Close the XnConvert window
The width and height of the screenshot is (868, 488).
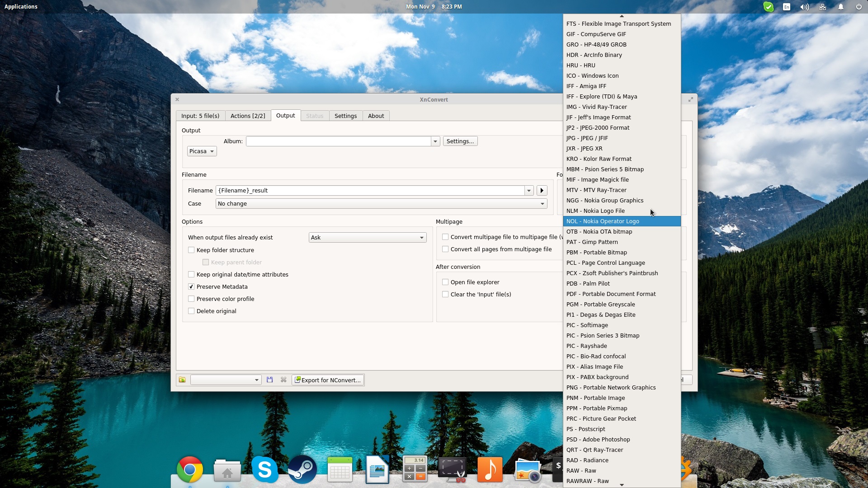tap(177, 99)
